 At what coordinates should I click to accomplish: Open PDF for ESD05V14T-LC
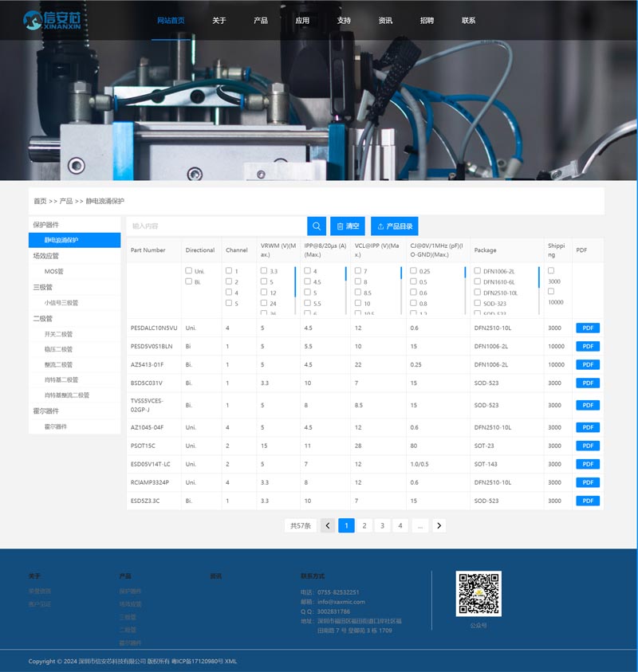click(588, 464)
